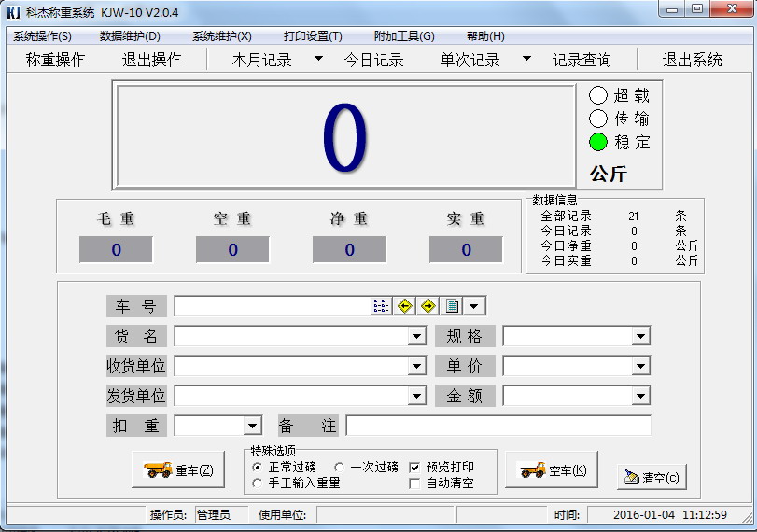Open the 系统操作(S) menu
This screenshot has width=757, height=532.
42,36
